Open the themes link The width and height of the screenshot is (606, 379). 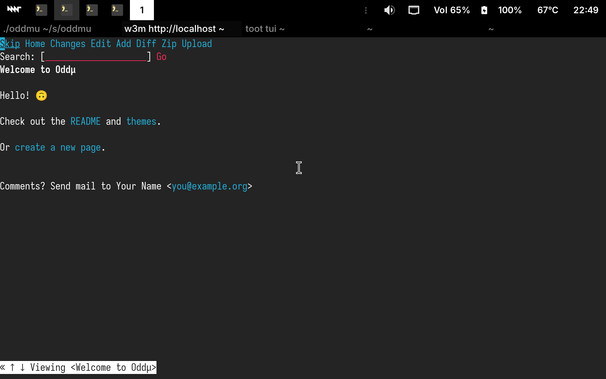pos(141,121)
